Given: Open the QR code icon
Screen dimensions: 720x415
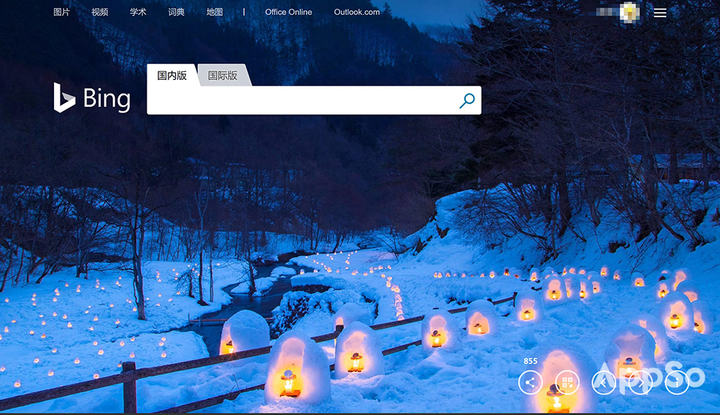Looking at the screenshot, I should [567, 382].
